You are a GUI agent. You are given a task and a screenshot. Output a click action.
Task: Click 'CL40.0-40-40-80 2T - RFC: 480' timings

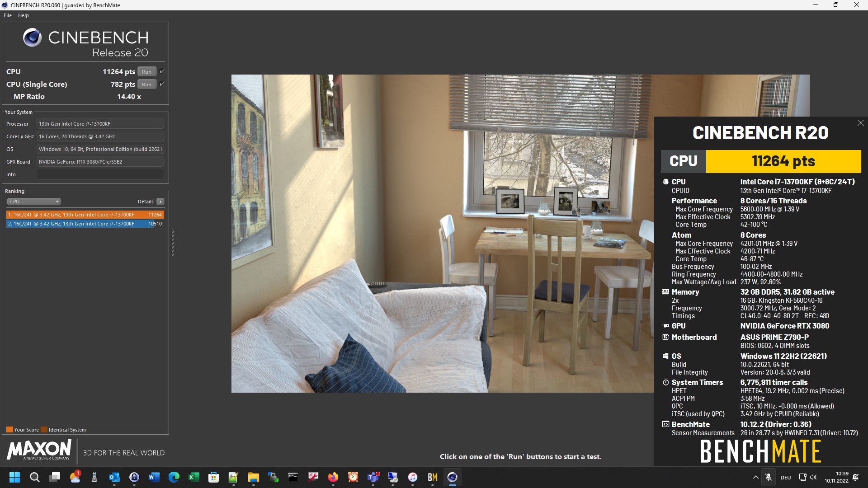pyautogui.click(x=784, y=316)
